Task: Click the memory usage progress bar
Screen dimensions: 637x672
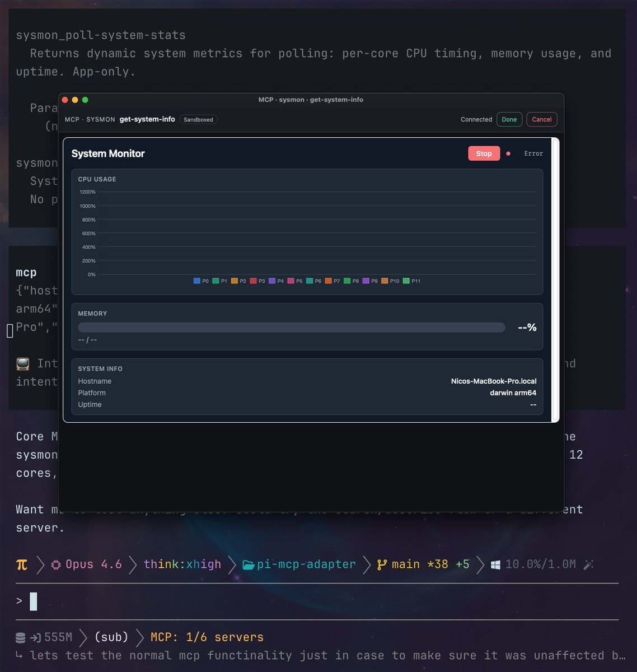Action: pyautogui.click(x=292, y=327)
